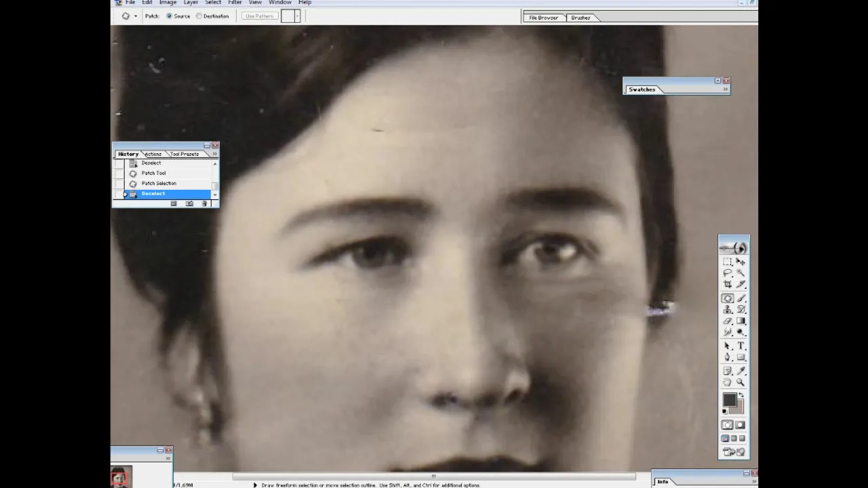Image resolution: width=868 pixels, height=488 pixels.
Task: Select the Crop tool
Action: 727,284
